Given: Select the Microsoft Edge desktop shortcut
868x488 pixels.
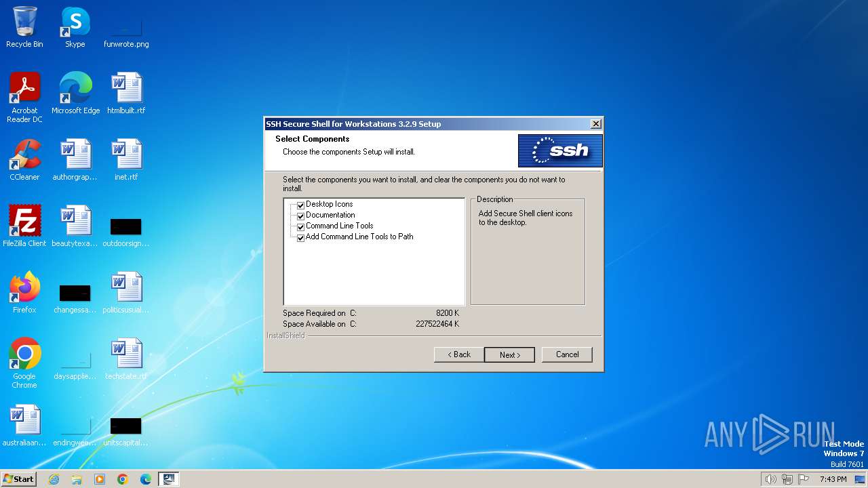Looking at the screenshot, I should coord(75,94).
